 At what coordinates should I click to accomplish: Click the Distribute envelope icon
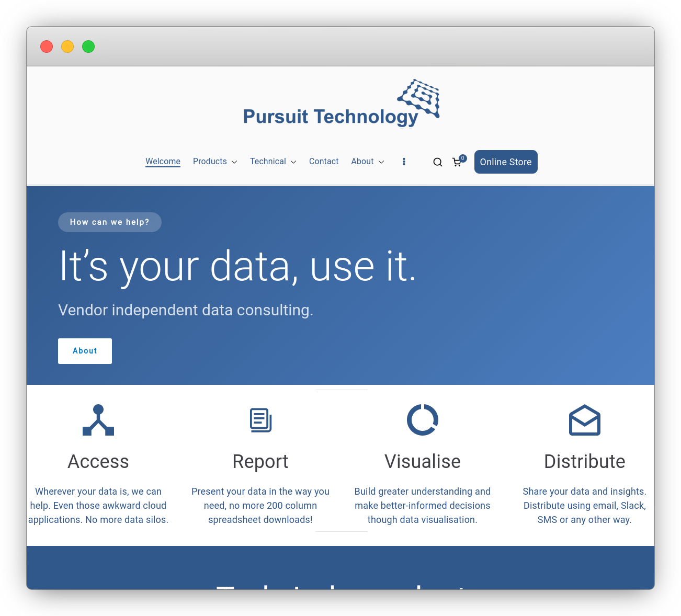pos(584,420)
